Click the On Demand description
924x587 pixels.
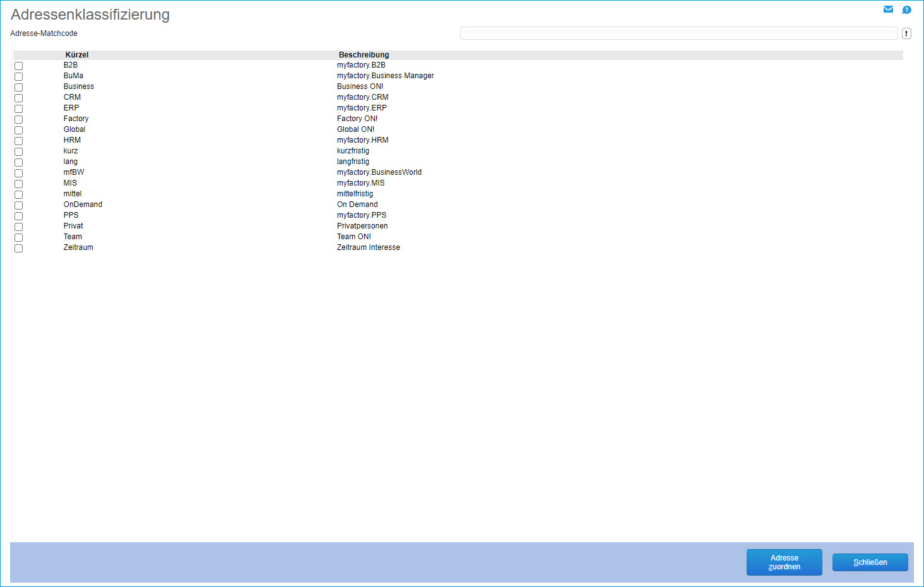357,205
